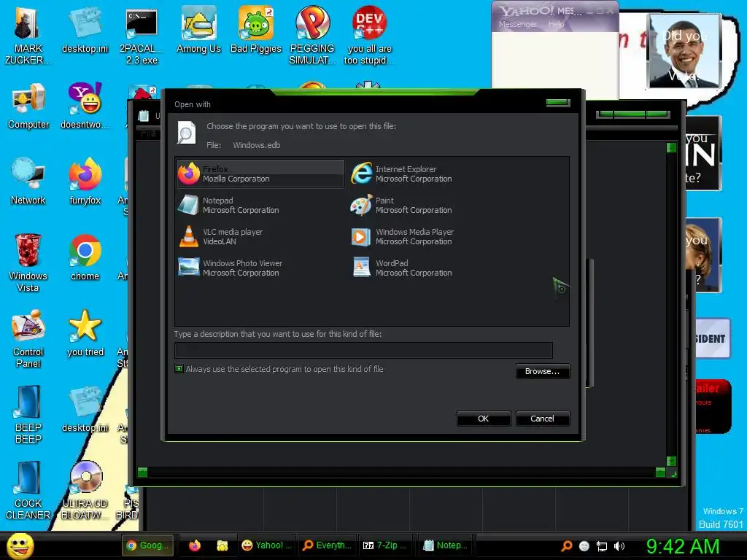
Task: Click the smiley face tray icon
Action: [584, 546]
